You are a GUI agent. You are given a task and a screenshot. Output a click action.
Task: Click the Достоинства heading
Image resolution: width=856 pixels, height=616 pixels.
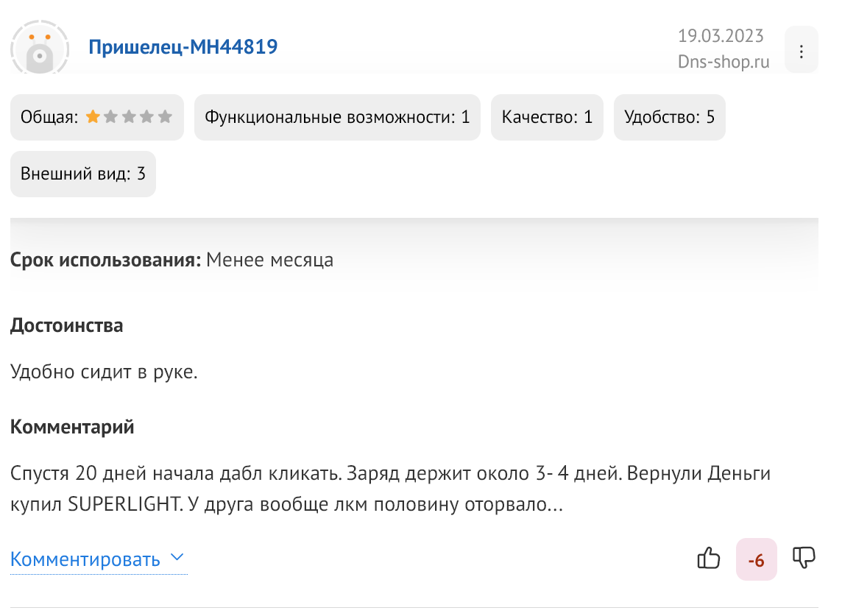pyautogui.click(x=66, y=325)
